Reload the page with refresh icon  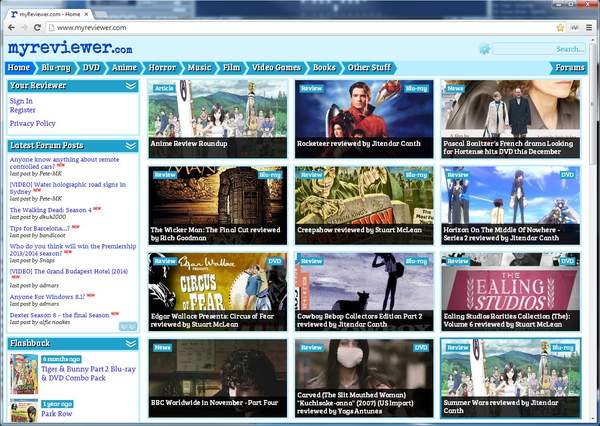(x=37, y=28)
